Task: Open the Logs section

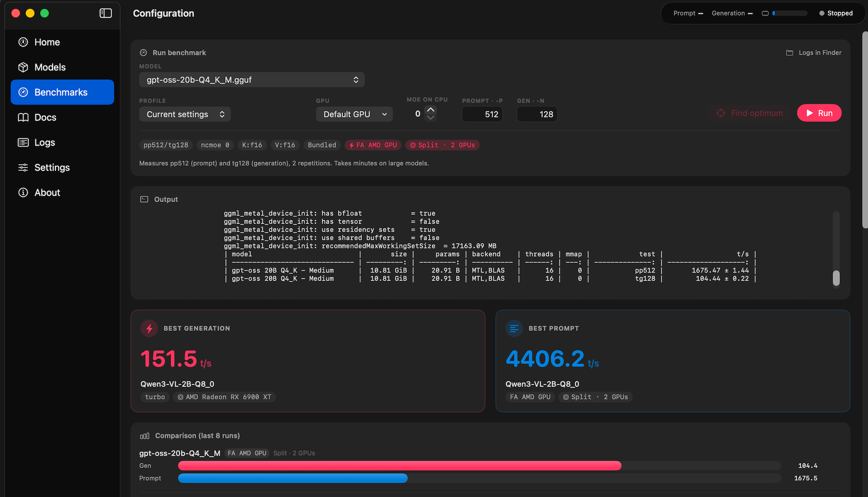Action: coord(62,143)
